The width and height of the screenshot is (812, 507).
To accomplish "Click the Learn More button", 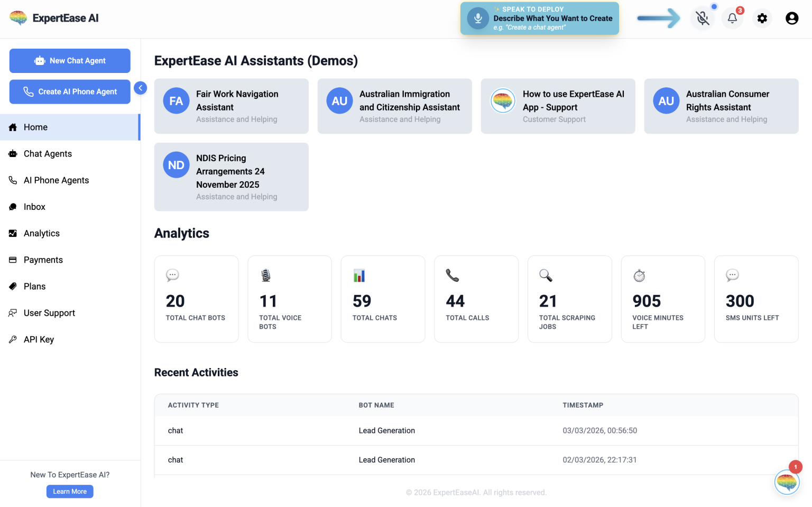I will (70, 492).
